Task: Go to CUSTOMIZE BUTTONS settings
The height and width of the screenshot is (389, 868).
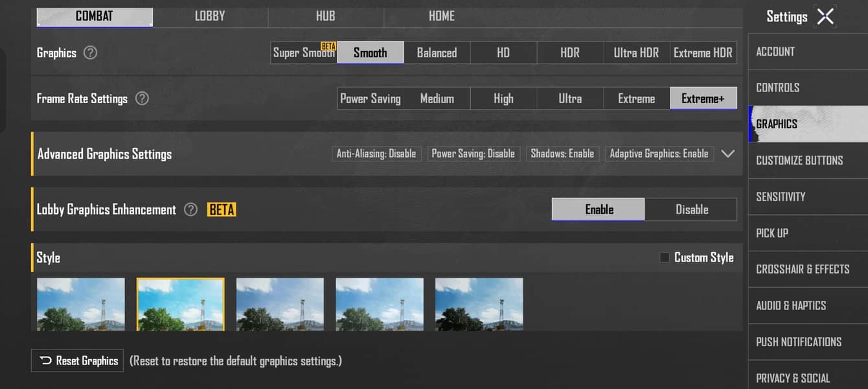Action: point(808,161)
